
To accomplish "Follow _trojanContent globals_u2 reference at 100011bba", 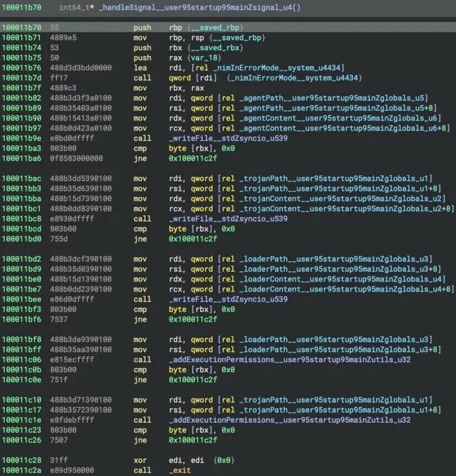I will click(x=341, y=198).
